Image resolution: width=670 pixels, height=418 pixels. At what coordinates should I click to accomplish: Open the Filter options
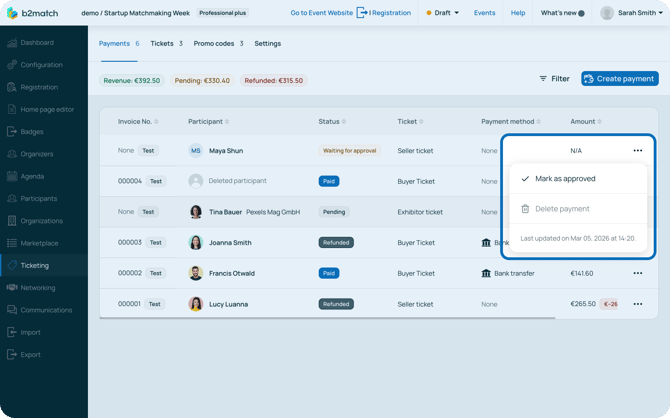(x=555, y=78)
